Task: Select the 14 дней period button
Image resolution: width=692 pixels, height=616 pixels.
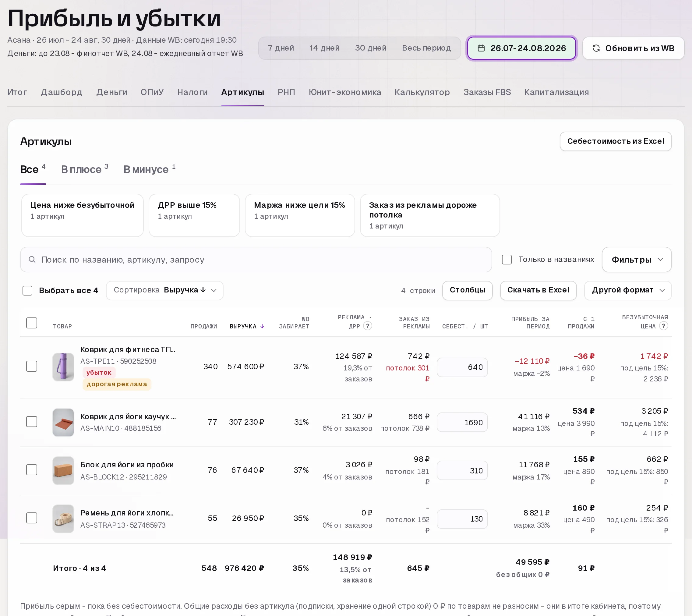Action: (x=324, y=48)
